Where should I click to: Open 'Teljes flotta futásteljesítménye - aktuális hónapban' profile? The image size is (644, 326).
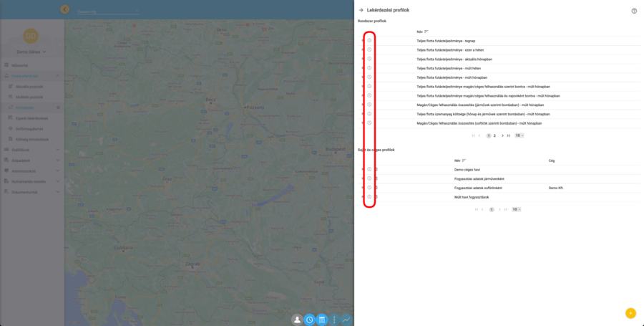[454, 59]
